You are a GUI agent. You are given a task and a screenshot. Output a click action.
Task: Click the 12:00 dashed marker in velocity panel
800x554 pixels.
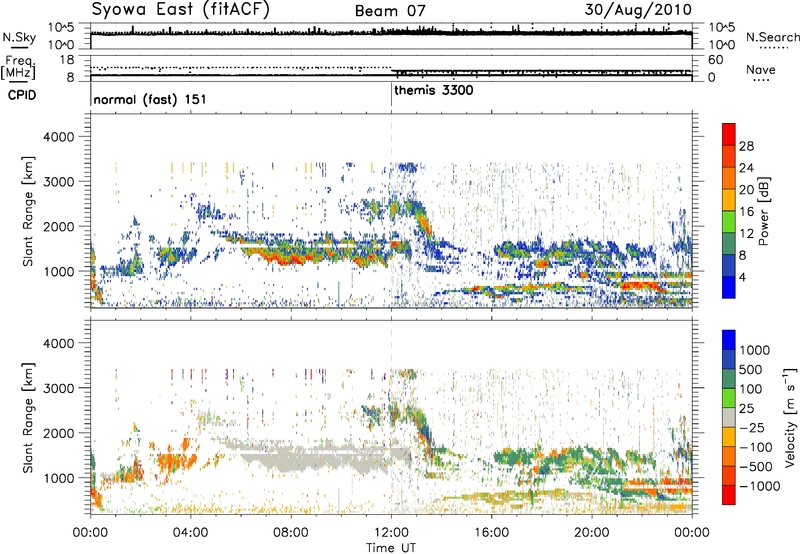391,417
